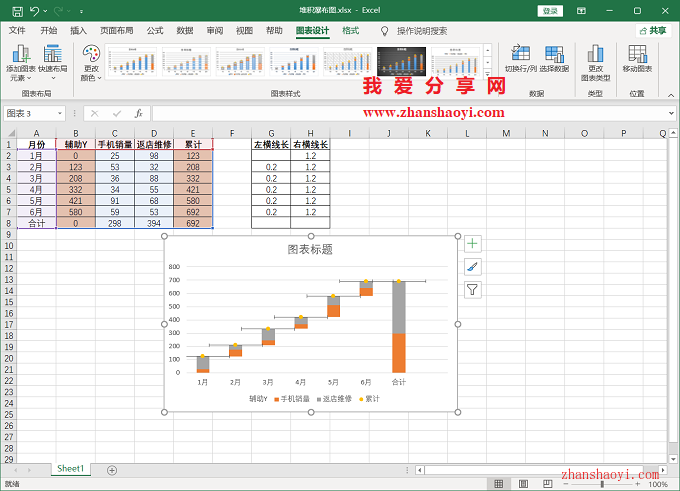Click the Share (共享) button
This screenshot has width=680, height=491.
pyautogui.click(x=654, y=30)
